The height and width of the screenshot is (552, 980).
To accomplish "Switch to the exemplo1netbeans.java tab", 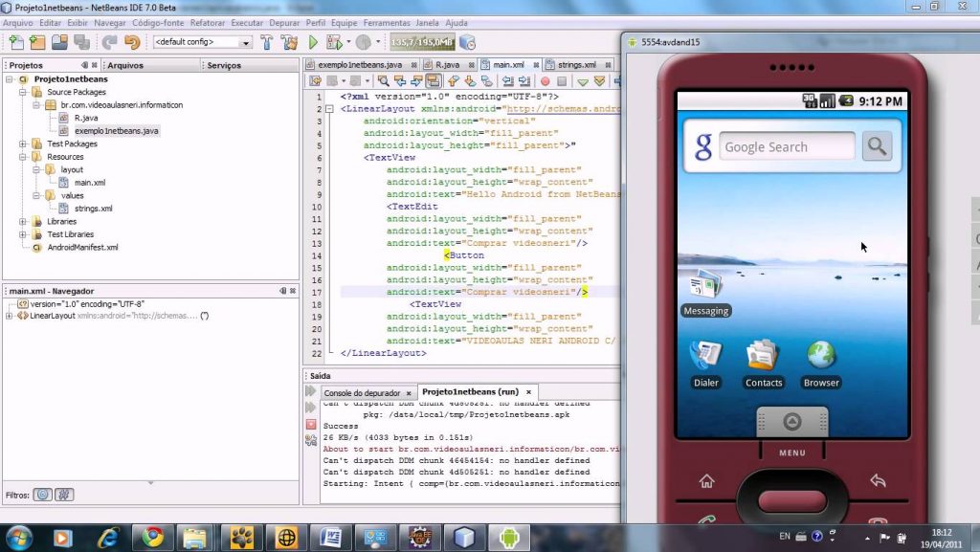I will point(360,64).
